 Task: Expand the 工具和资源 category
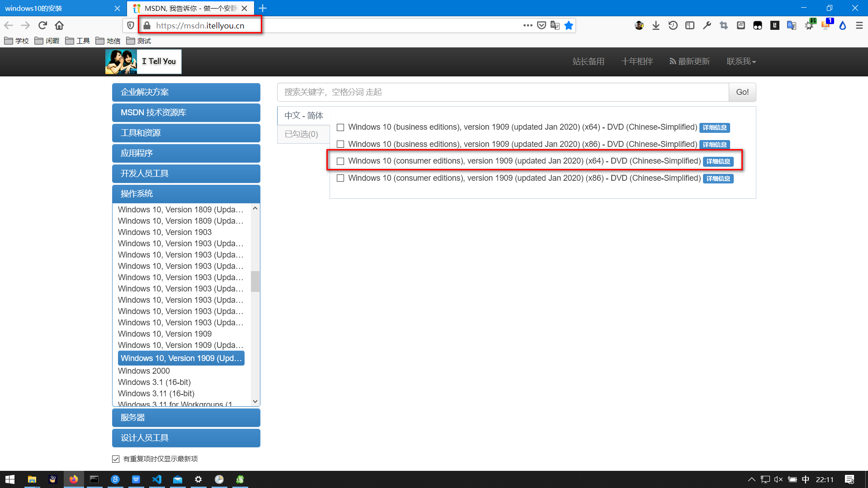click(x=186, y=133)
